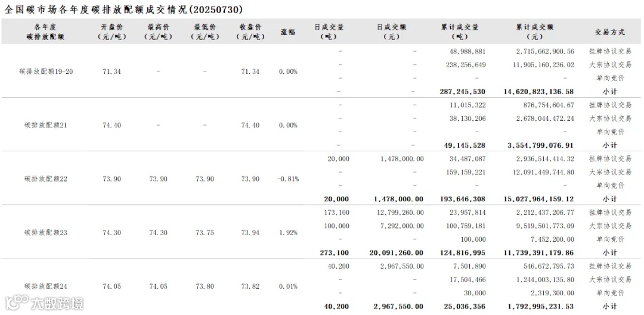
Task: Click daily turnover 20,091,260.00 subtotal
Action: [x=398, y=252]
